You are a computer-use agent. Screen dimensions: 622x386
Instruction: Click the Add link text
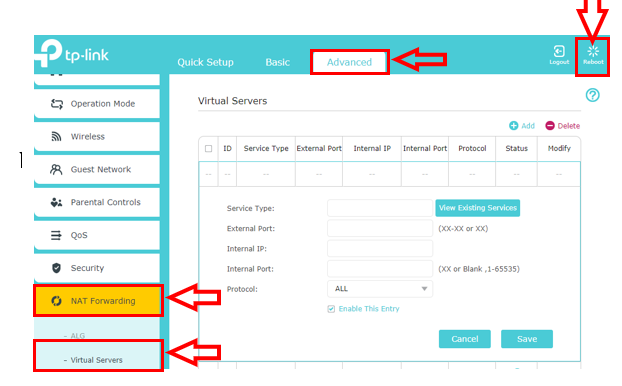click(x=528, y=126)
